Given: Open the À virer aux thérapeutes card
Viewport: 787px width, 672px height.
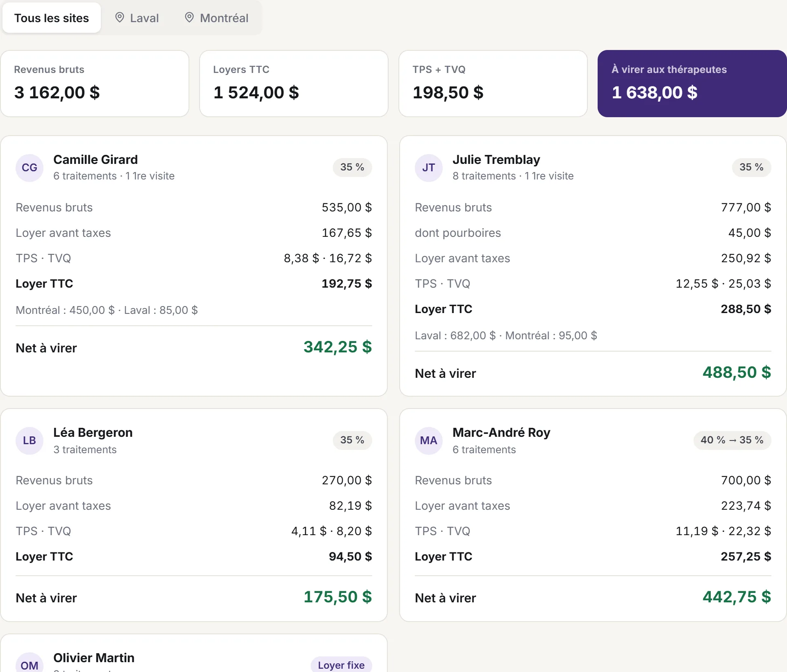Looking at the screenshot, I should pos(692,84).
